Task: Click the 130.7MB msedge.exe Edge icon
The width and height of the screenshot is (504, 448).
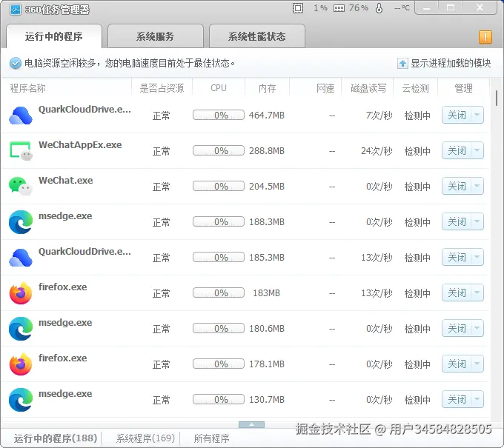Action: coord(21,400)
